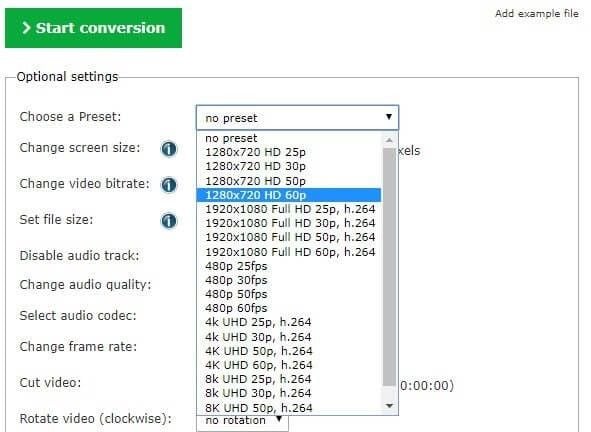591x432 pixels.
Task: Show info for Set file size
Action: [x=168, y=221]
